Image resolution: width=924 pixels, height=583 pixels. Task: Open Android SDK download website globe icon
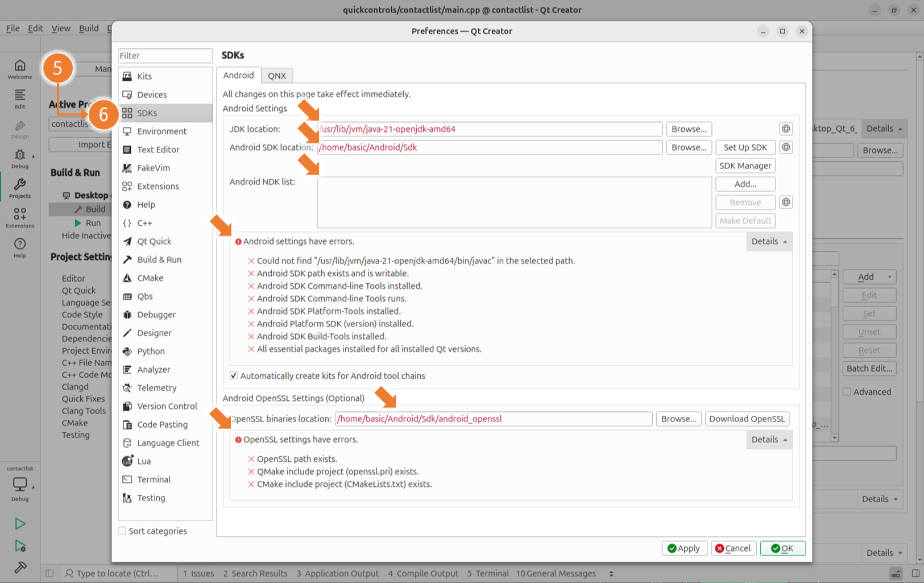coord(786,147)
